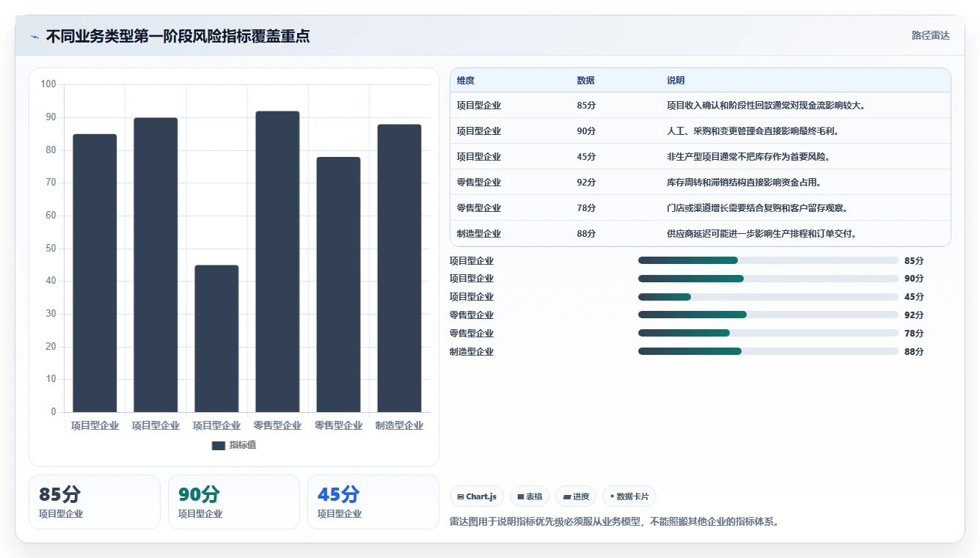
Task: Click the page title 不同业务类型第一阶段风险指标覆盖重点
Action: pos(178,36)
